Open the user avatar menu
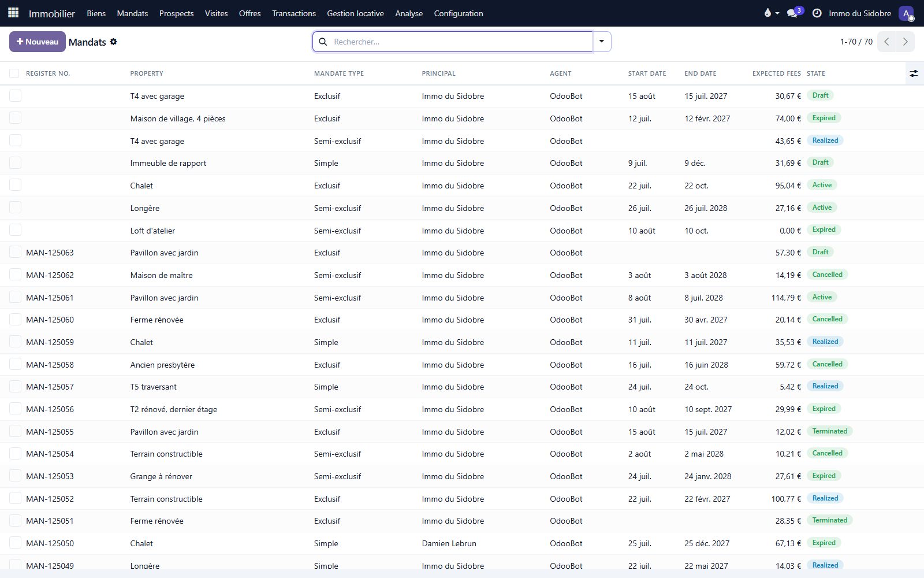924x578 pixels. pos(906,13)
